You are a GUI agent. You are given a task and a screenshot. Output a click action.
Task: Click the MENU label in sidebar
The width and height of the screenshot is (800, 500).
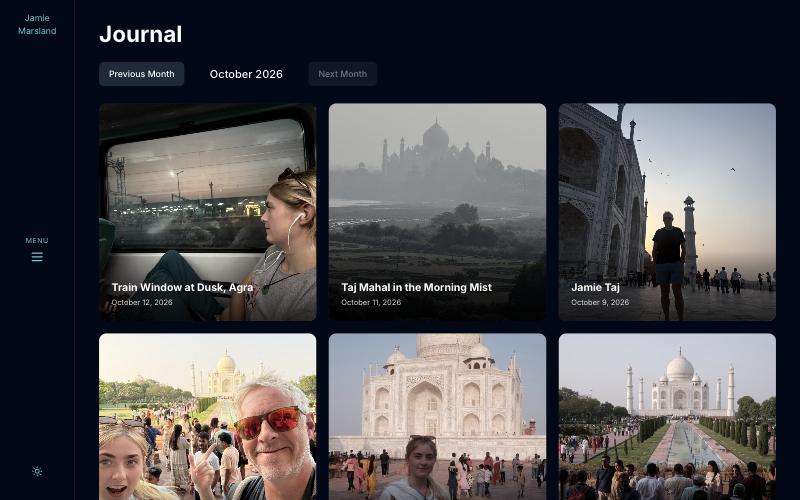tap(37, 240)
